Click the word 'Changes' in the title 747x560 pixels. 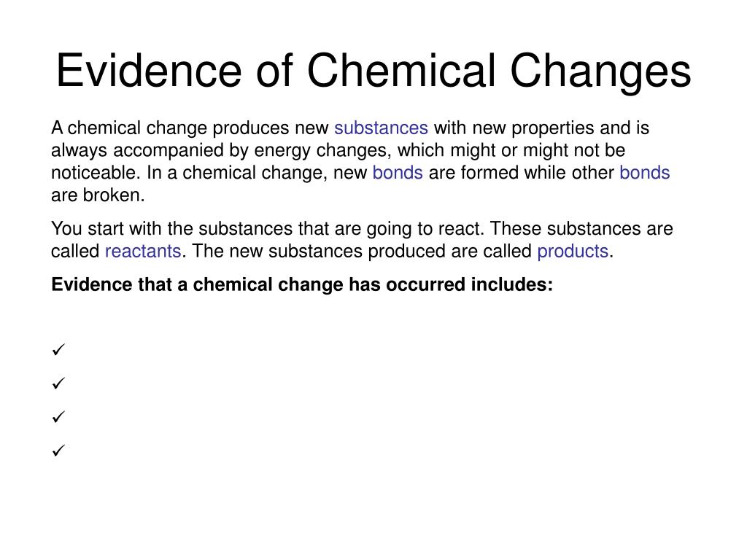click(600, 72)
